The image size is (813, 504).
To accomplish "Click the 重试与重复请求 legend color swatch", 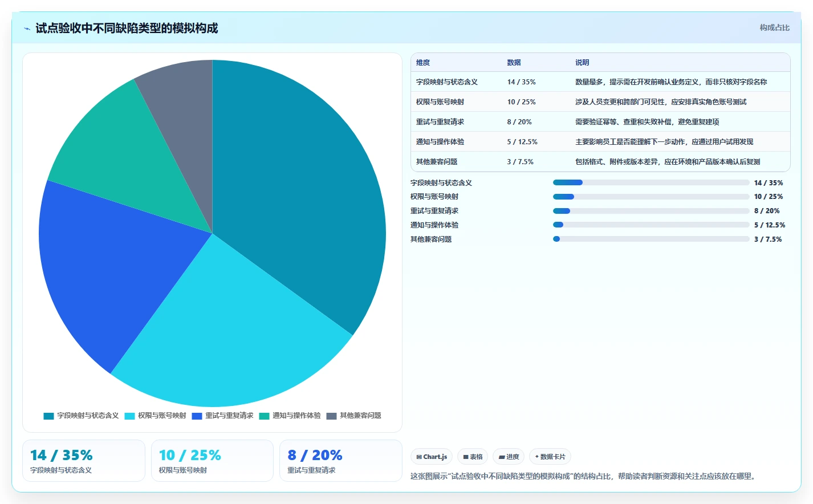I will [x=197, y=416].
